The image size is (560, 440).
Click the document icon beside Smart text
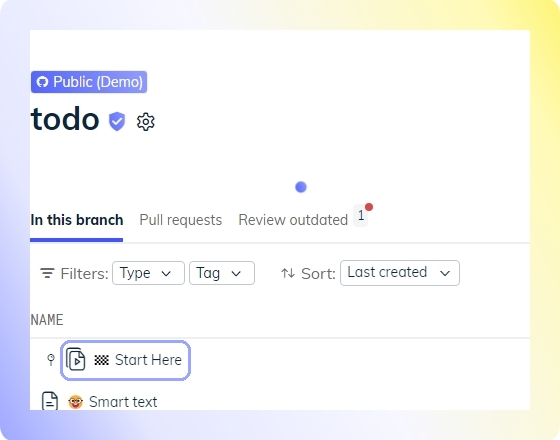(x=50, y=401)
